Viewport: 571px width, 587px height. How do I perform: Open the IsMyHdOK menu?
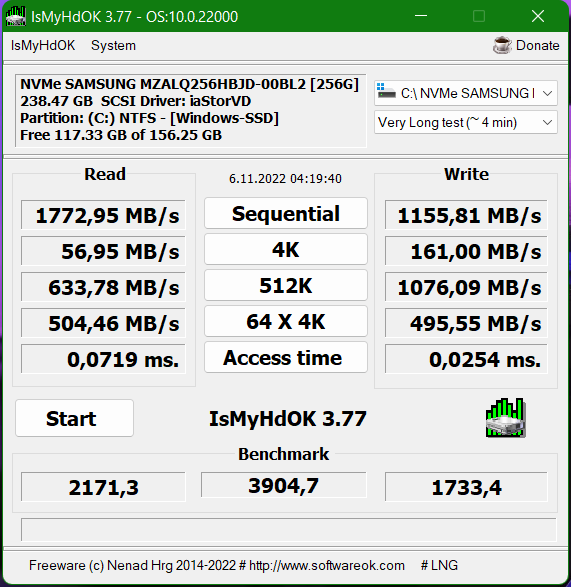(43, 45)
